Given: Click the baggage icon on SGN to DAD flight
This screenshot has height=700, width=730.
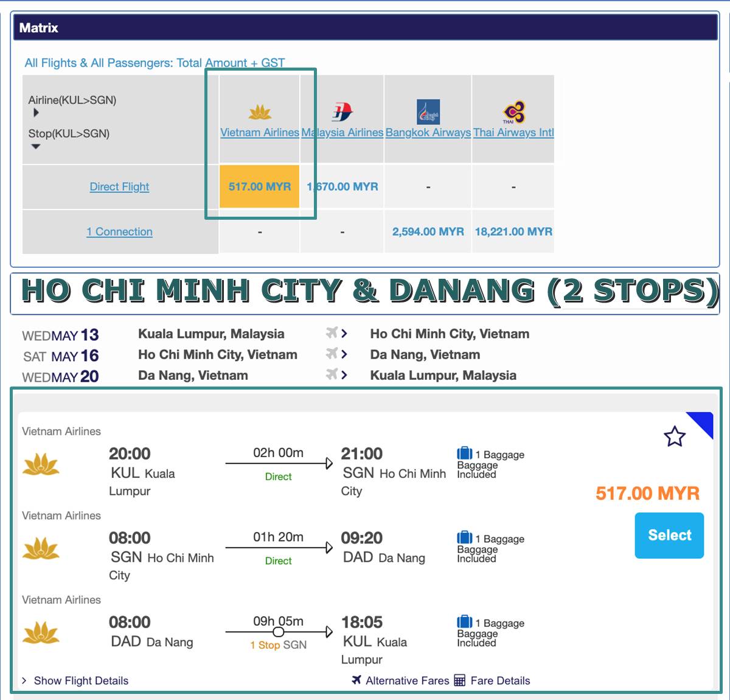Looking at the screenshot, I should 465,537.
